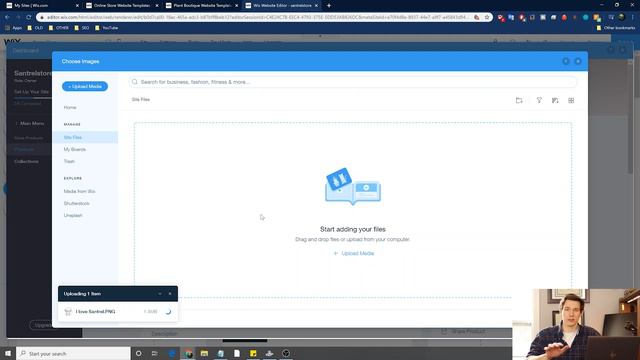Viewport: 640px width, 360px height.
Task: Open File Explorer from taskbar
Action: pyautogui.click(x=204, y=353)
